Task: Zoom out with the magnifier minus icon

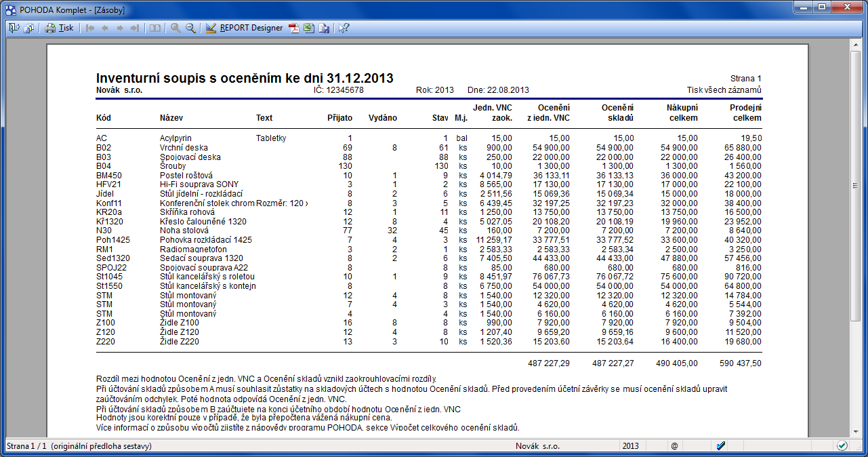Action: 190,28
